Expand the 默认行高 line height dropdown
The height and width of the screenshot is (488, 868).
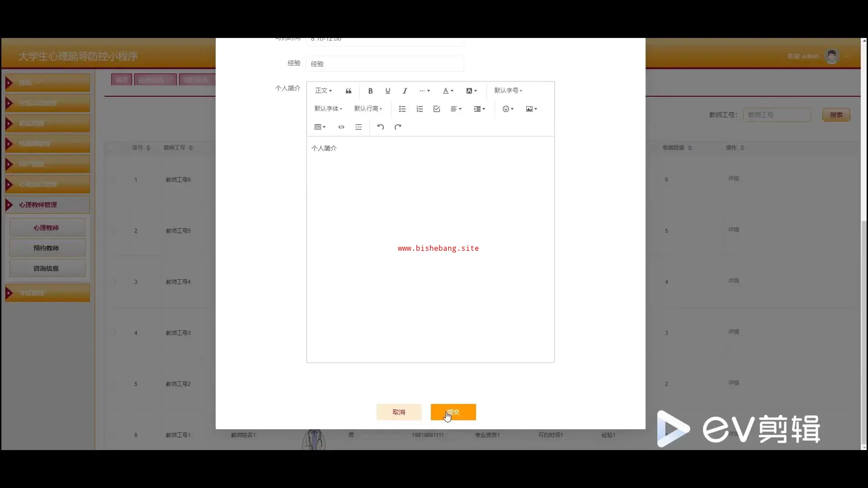tap(368, 109)
